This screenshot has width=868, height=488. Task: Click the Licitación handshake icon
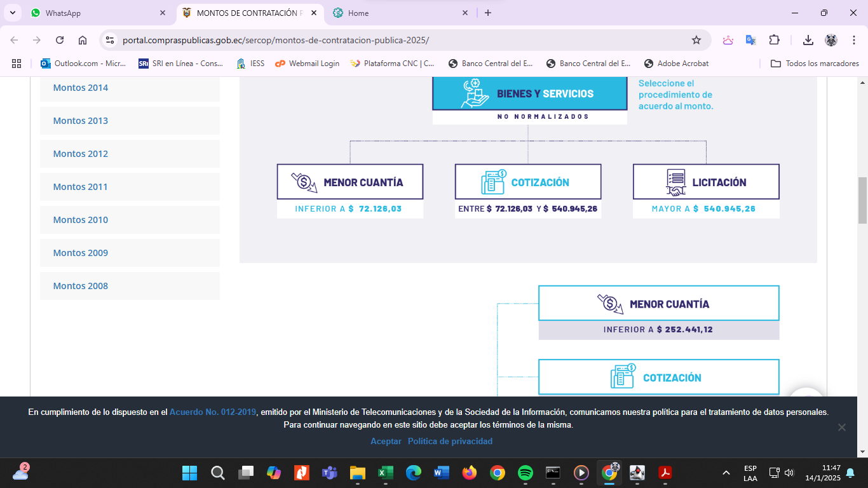[675, 182]
